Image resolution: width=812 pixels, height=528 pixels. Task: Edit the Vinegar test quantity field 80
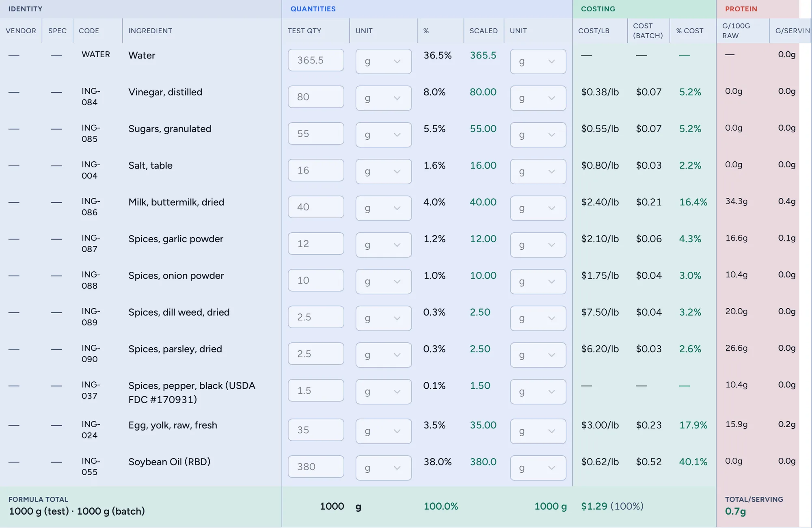tap(316, 97)
